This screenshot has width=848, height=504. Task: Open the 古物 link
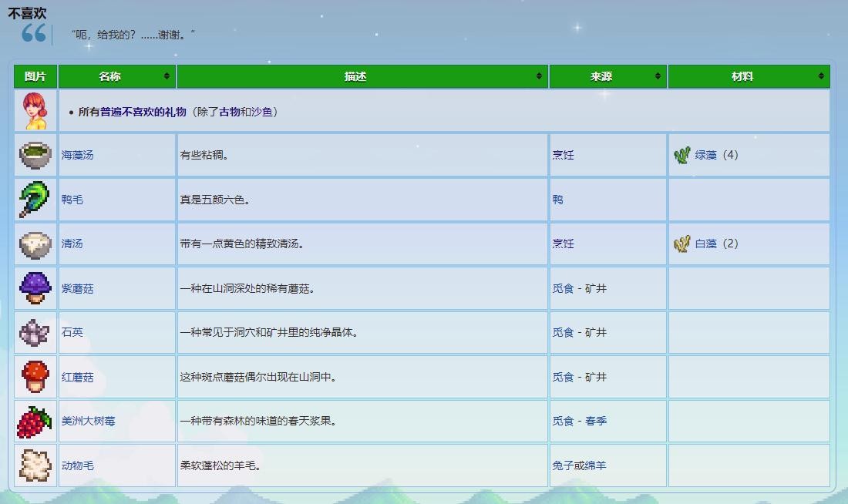[x=230, y=112]
